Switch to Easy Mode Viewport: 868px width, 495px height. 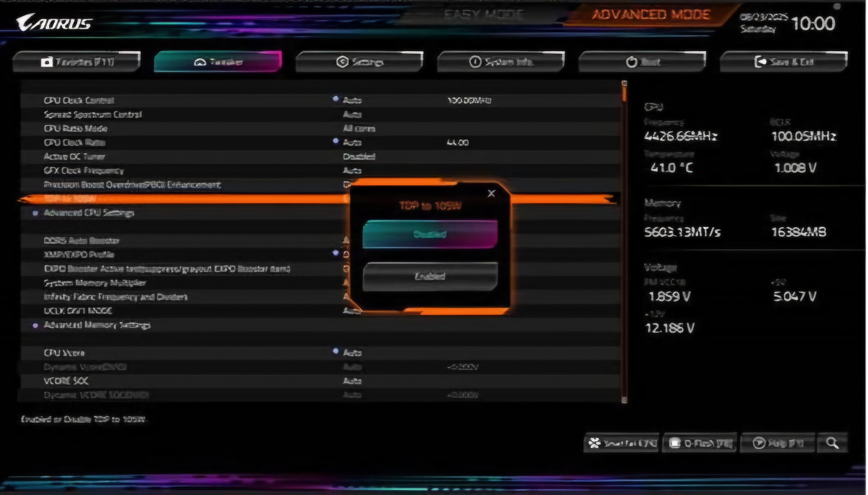[x=483, y=15]
